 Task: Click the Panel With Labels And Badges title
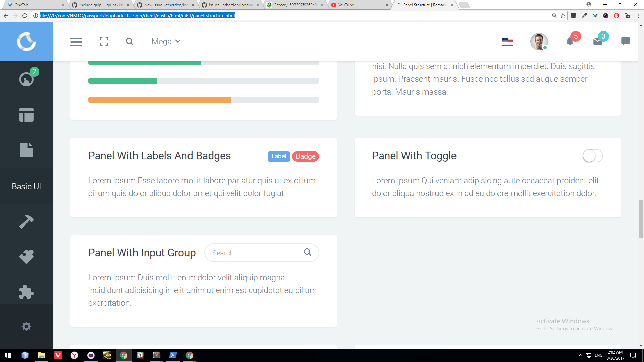click(159, 156)
